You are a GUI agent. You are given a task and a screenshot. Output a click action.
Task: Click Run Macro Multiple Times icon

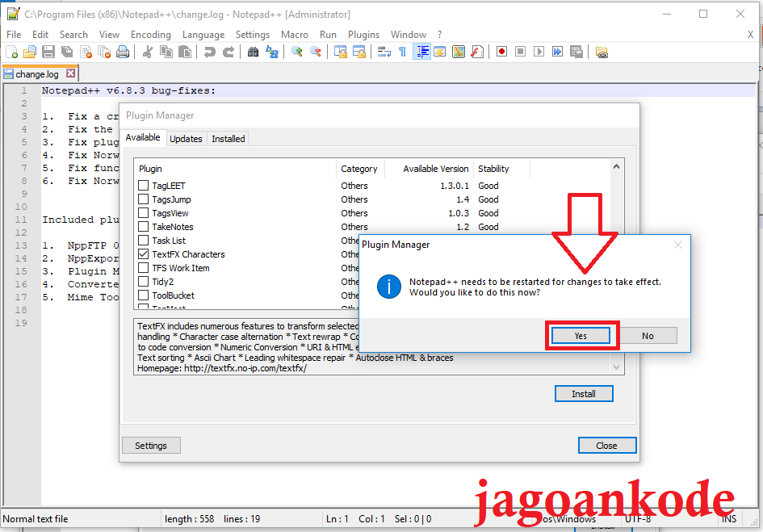[x=558, y=52]
